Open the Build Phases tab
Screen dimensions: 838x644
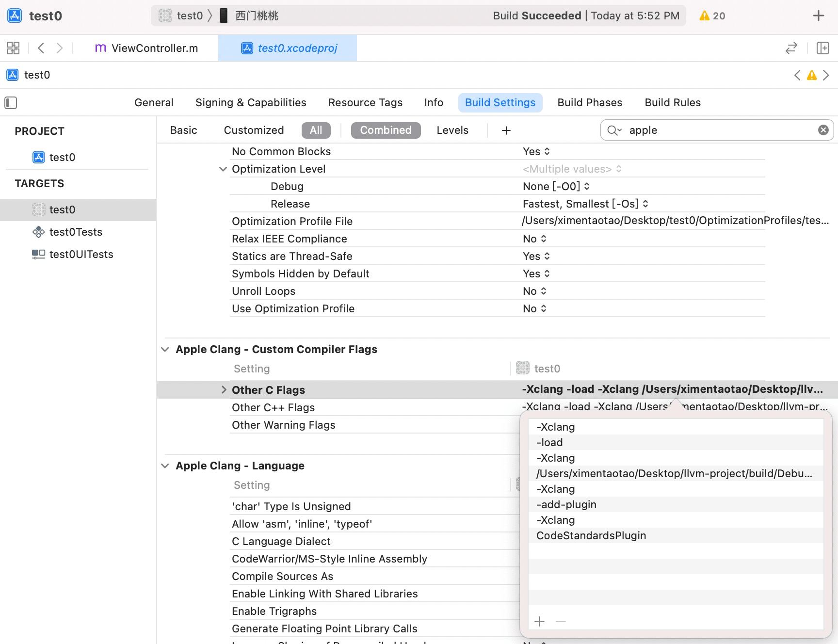click(590, 103)
